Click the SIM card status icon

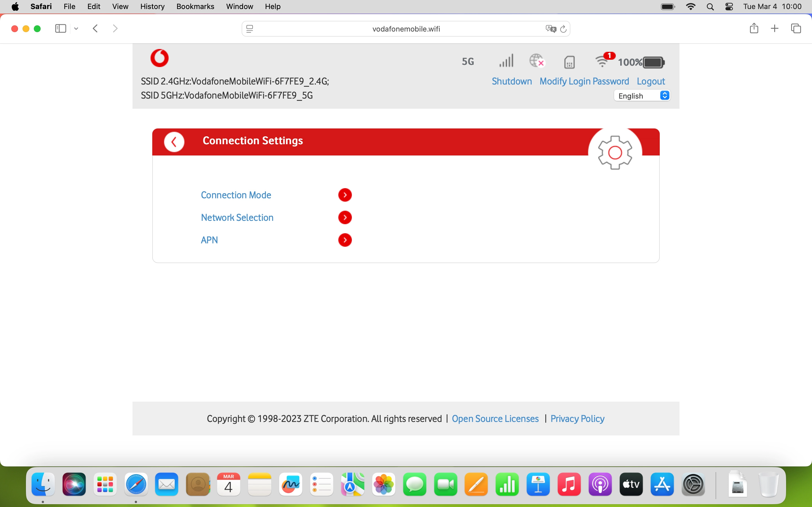[x=570, y=62]
